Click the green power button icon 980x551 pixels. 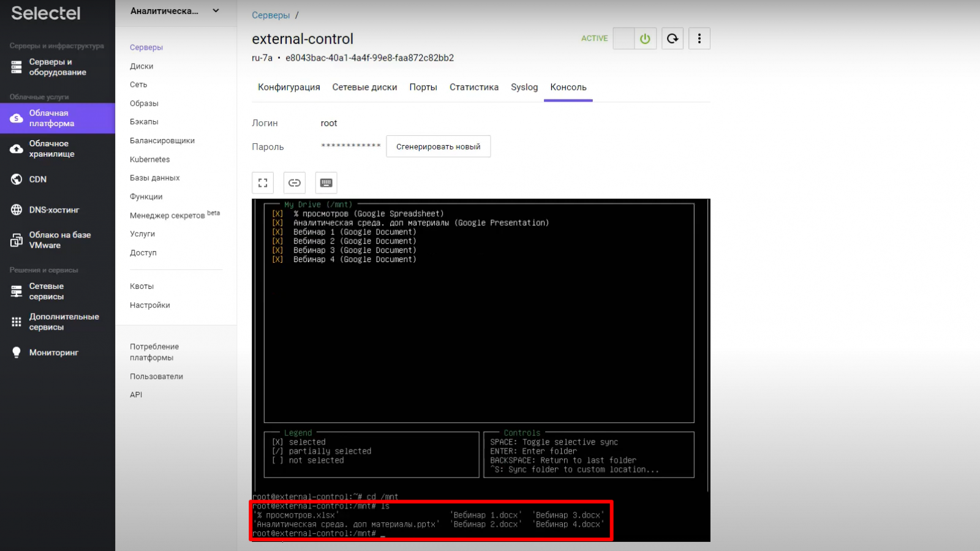(x=645, y=39)
